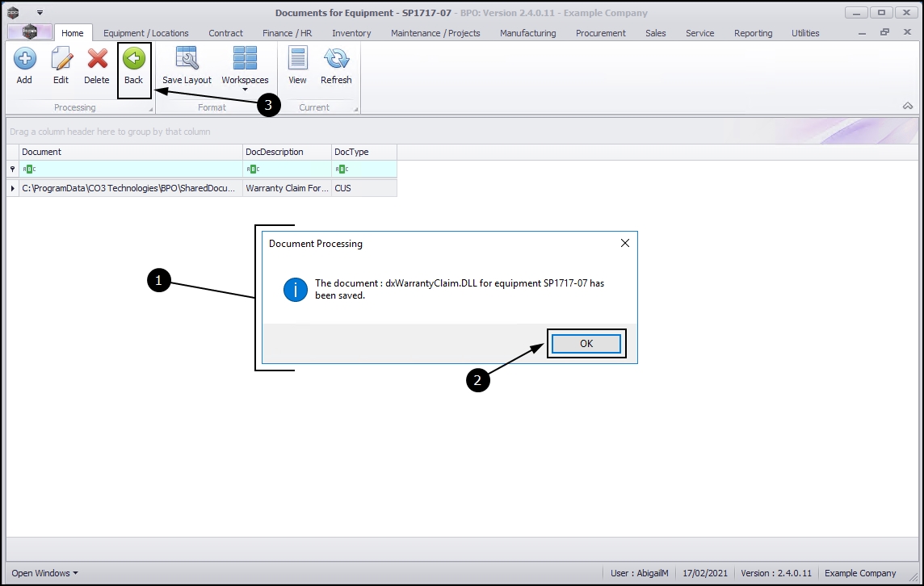Open the Utilities tab
This screenshot has height=586, width=924.
point(805,33)
